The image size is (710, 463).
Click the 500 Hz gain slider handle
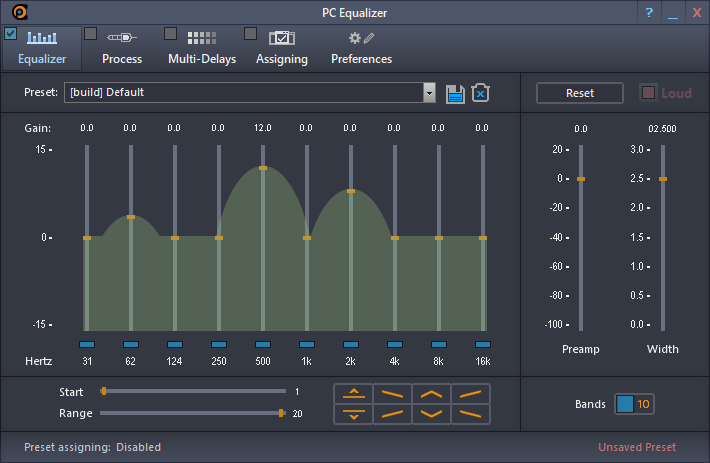263,168
